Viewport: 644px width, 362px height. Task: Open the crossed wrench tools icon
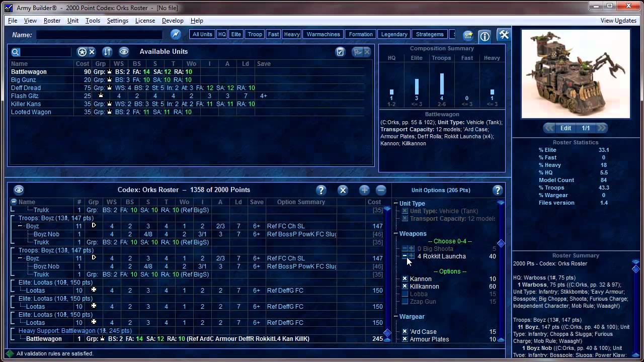pos(504,35)
